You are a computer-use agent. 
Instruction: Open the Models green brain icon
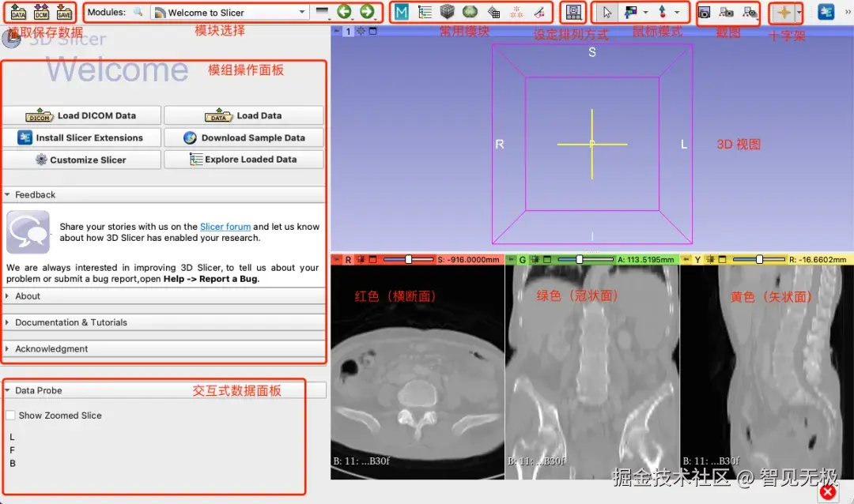pos(470,12)
